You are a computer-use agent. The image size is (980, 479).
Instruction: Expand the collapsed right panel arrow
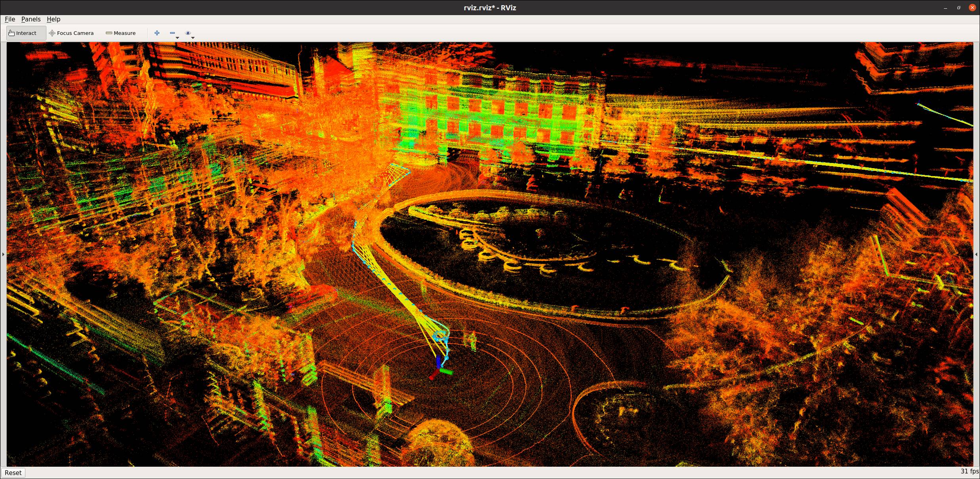(x=977, y=255)
